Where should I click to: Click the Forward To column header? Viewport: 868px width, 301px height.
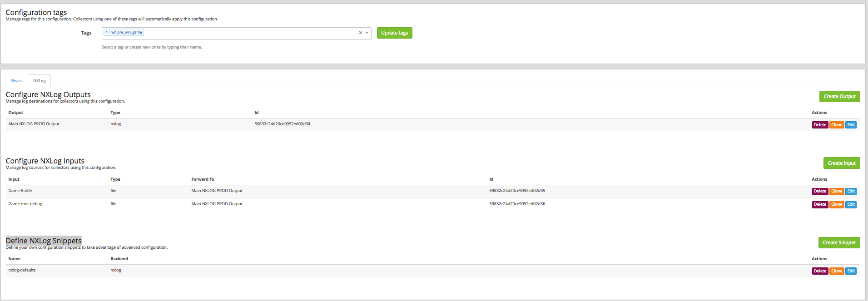click(203, 179)
